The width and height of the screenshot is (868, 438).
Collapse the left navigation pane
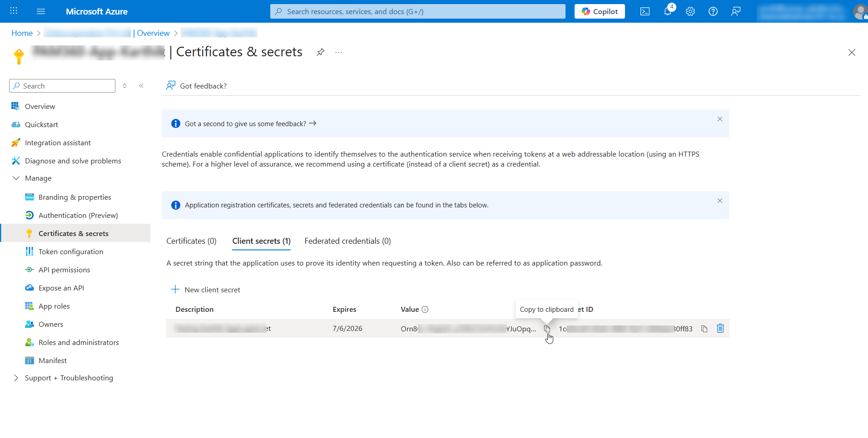pyautogui.click(x=141, y=85)
